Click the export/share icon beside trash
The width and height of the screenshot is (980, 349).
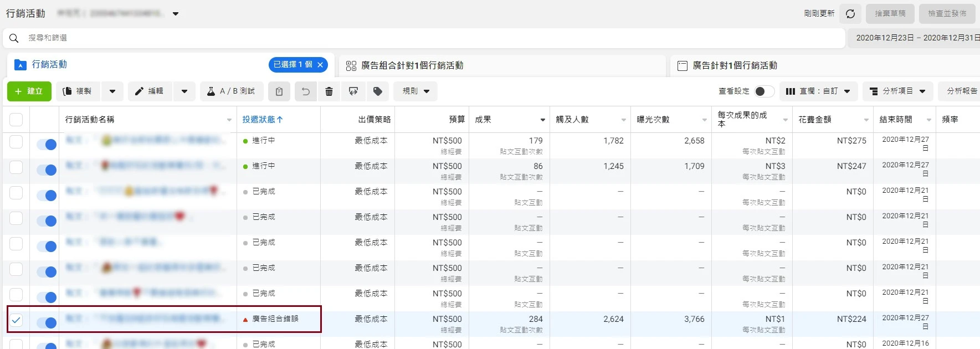(353, 91)
